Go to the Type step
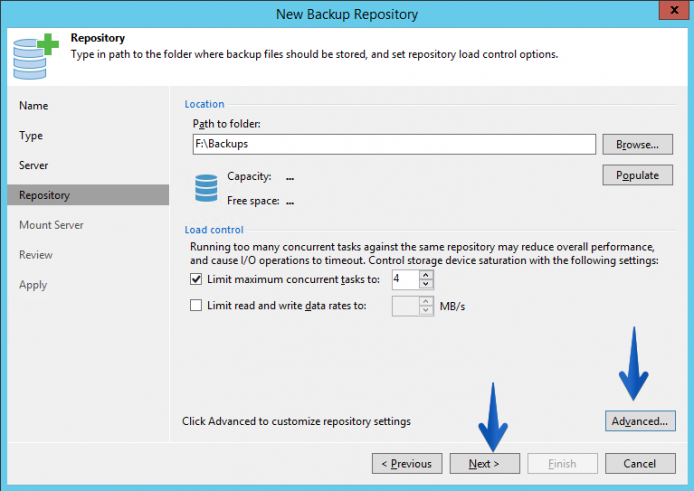The width and height of the screenshot is (694, 491). 31,135
